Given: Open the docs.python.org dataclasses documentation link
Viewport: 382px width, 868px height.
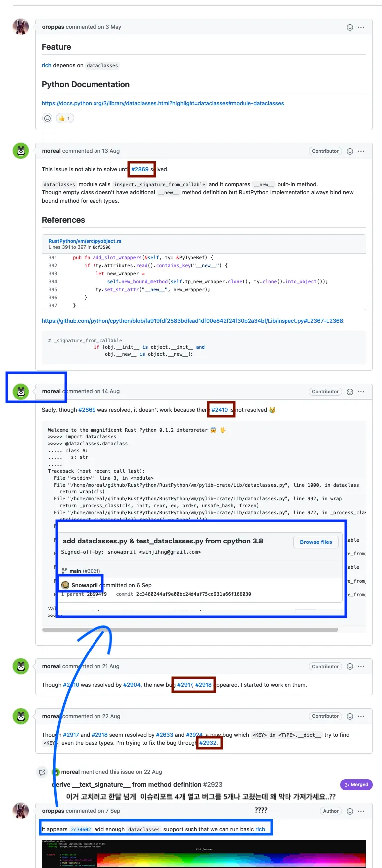Looking at the screenshot, I should 163,103.
